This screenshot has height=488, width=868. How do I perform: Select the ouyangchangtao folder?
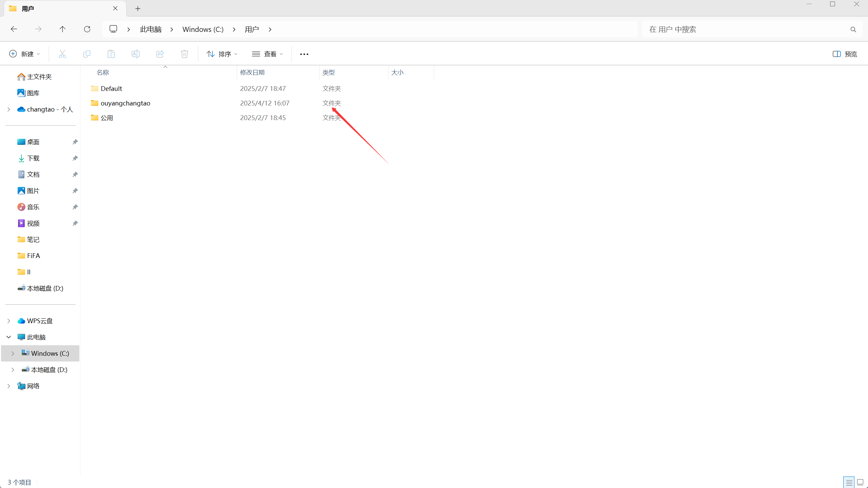pos(125,103)
